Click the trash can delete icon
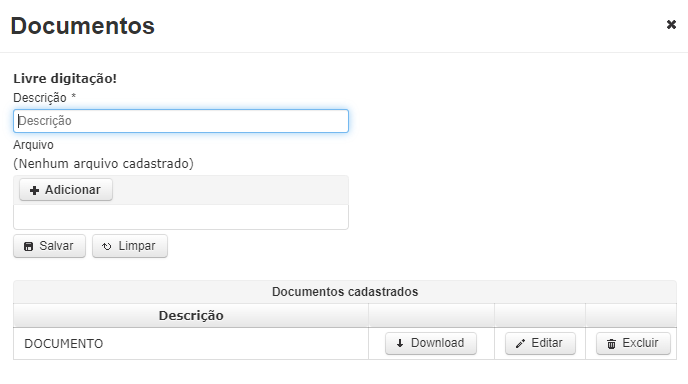Viewport: 688px width, 384px height. [611, 344]
